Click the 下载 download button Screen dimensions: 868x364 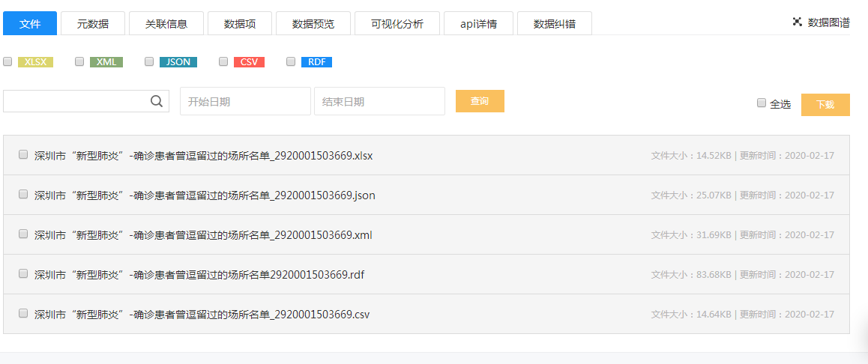(825, 105)
